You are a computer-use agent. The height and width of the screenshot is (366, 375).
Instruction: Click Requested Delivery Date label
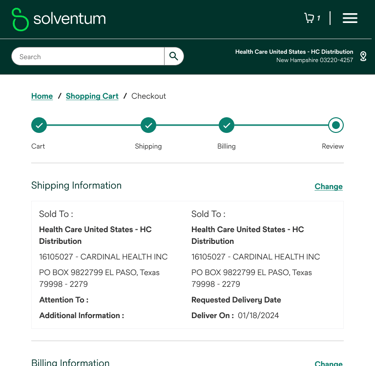236,300
